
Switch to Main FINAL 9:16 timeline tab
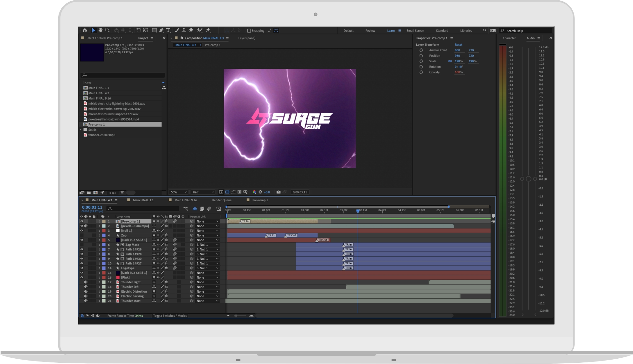coord(185,200)
